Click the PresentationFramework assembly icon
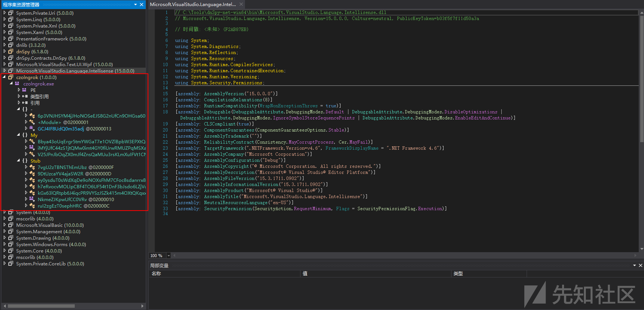Viewport: 644px width, 310px height. [x=11, y=39]
